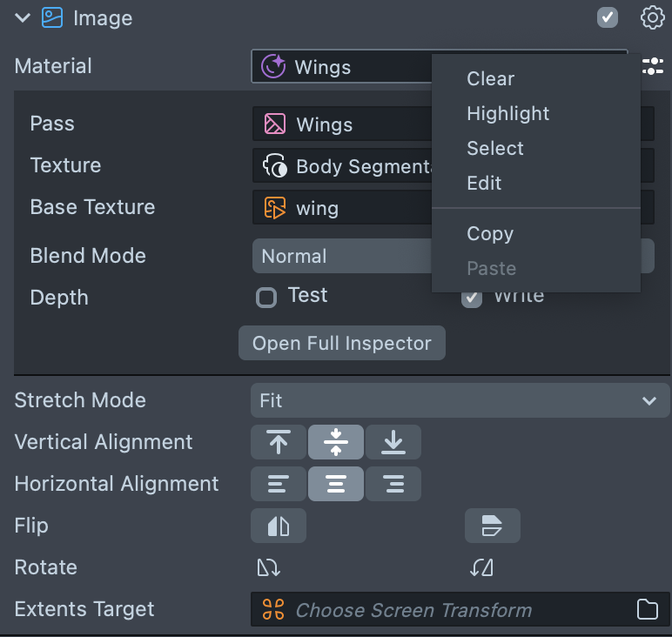Align image vertically to top
The image size is (672, 637).
coord(279,442)
